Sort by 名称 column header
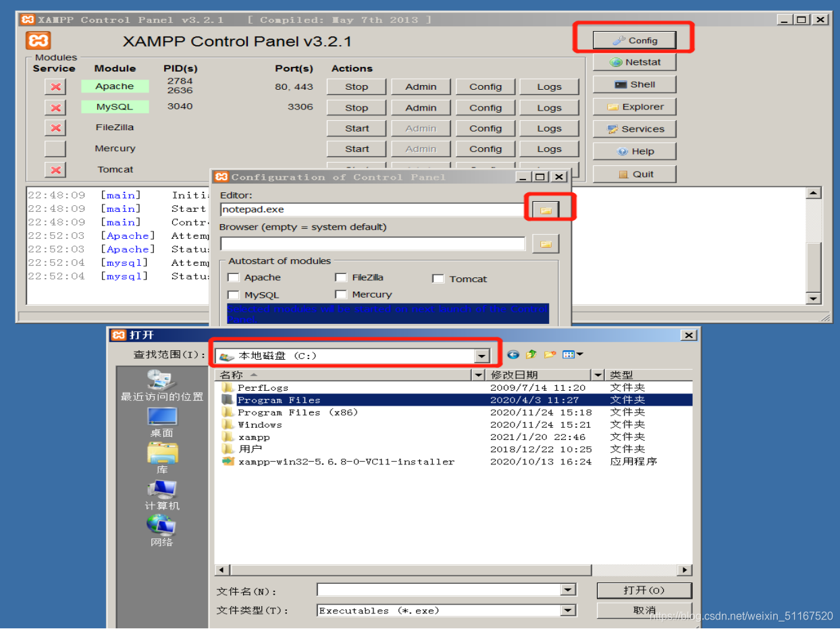Image resolution: width=840 pixels, height=629 pixels. click(x=344, y=375)
